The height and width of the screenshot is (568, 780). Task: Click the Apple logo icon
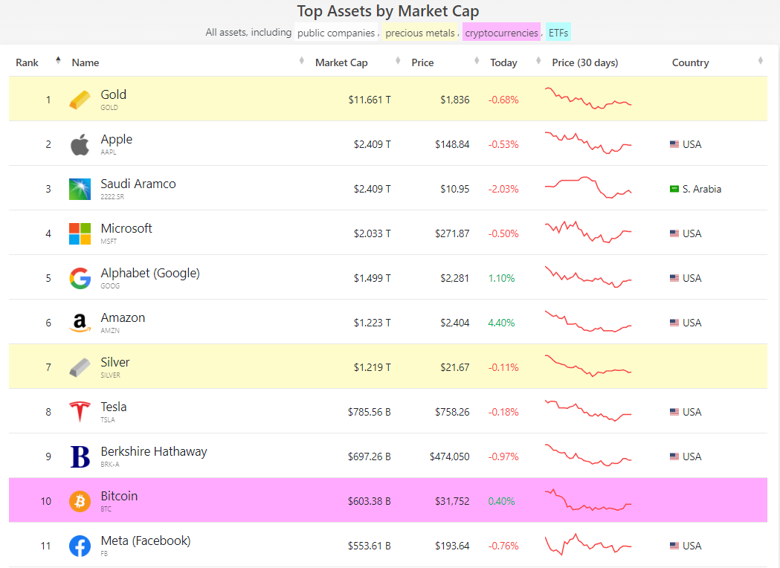[x=80, y=145]
